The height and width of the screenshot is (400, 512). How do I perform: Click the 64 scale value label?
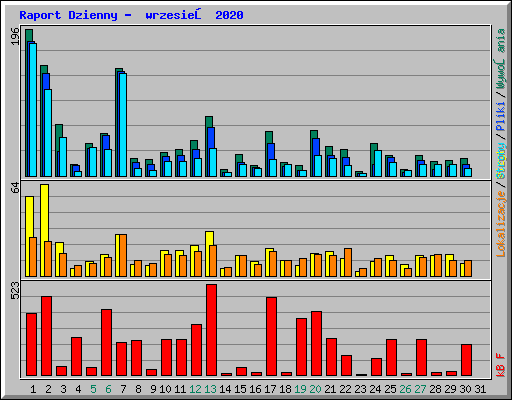(x=15, y=187)
